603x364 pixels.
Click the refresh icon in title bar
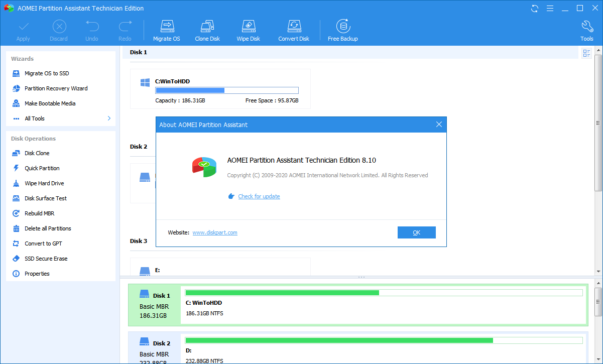tap(535, 8)
